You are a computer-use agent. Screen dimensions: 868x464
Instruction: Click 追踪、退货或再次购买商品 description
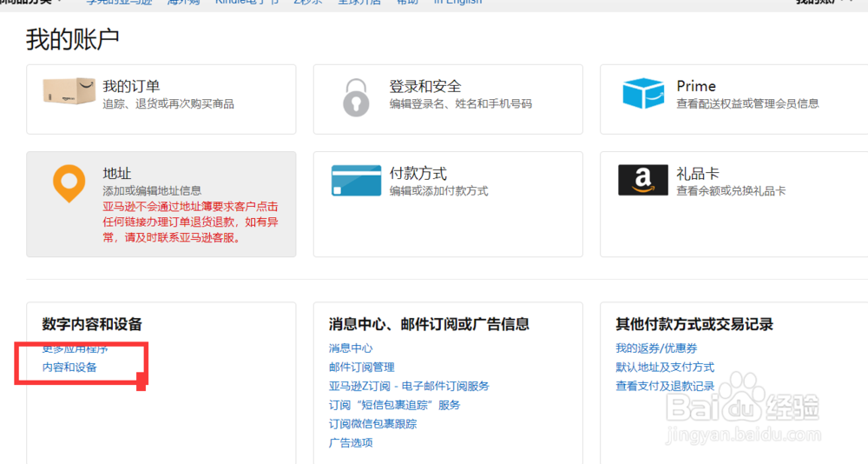pyautogui.click(x=168, y=103)
